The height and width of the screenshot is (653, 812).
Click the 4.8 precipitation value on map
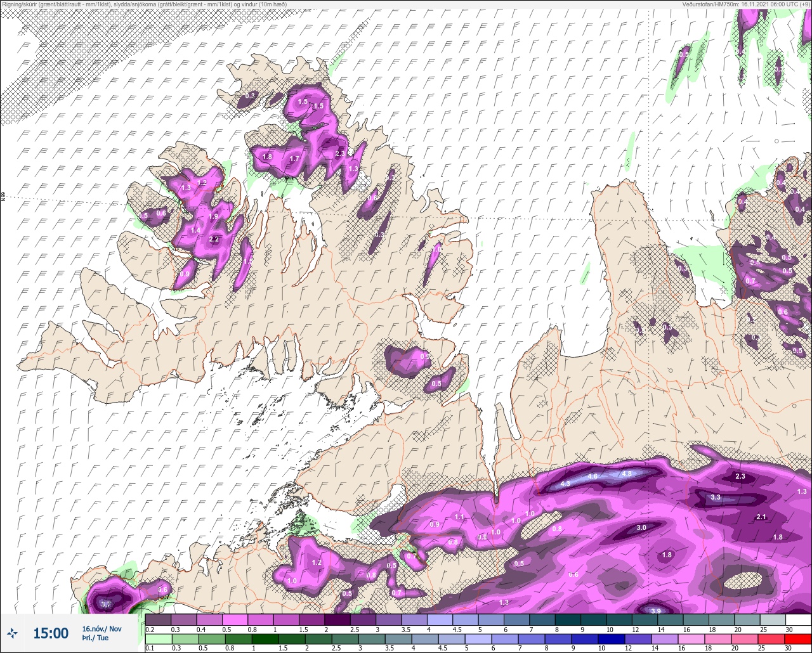pyautogui.click(x=627, y=474)
